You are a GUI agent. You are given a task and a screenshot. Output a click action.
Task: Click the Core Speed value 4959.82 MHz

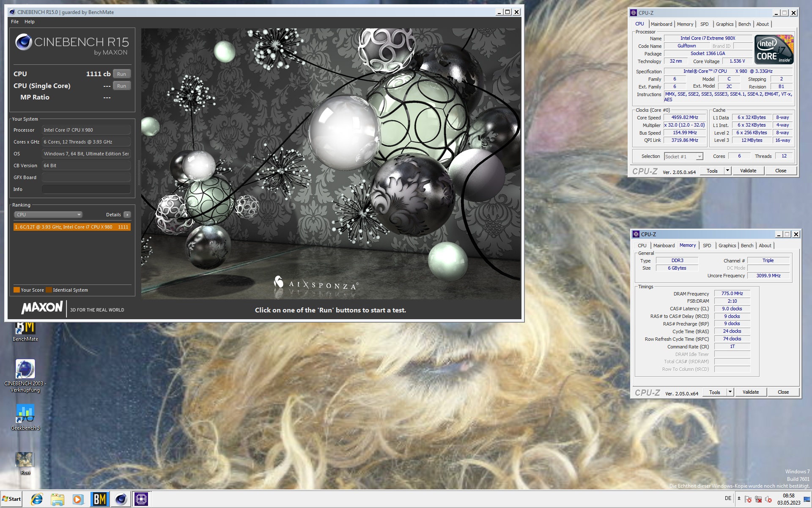[685, 117]
